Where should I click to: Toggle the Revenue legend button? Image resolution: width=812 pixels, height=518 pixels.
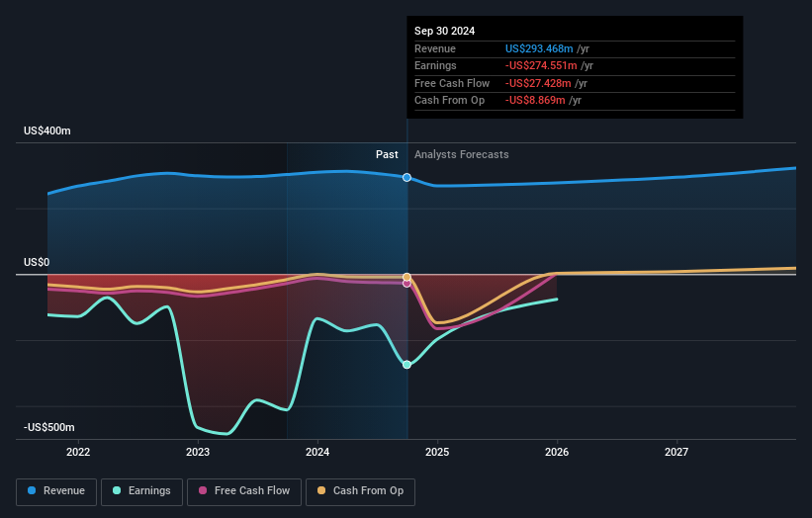click(x=56, y=491)
